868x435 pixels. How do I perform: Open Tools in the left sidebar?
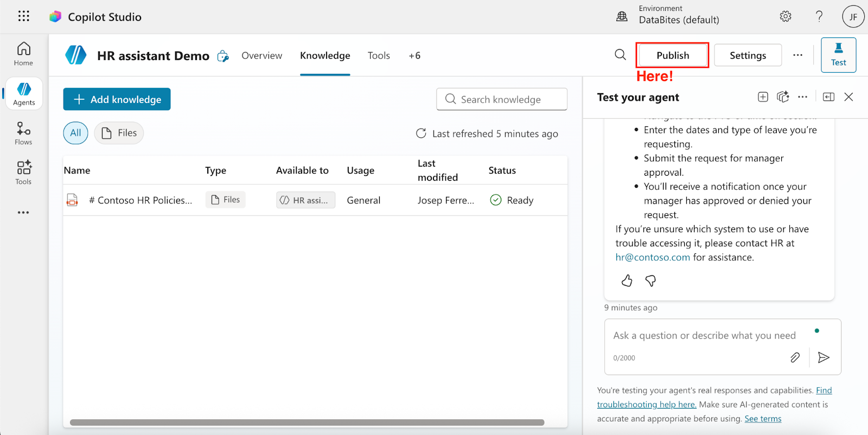tap(23, 173)
